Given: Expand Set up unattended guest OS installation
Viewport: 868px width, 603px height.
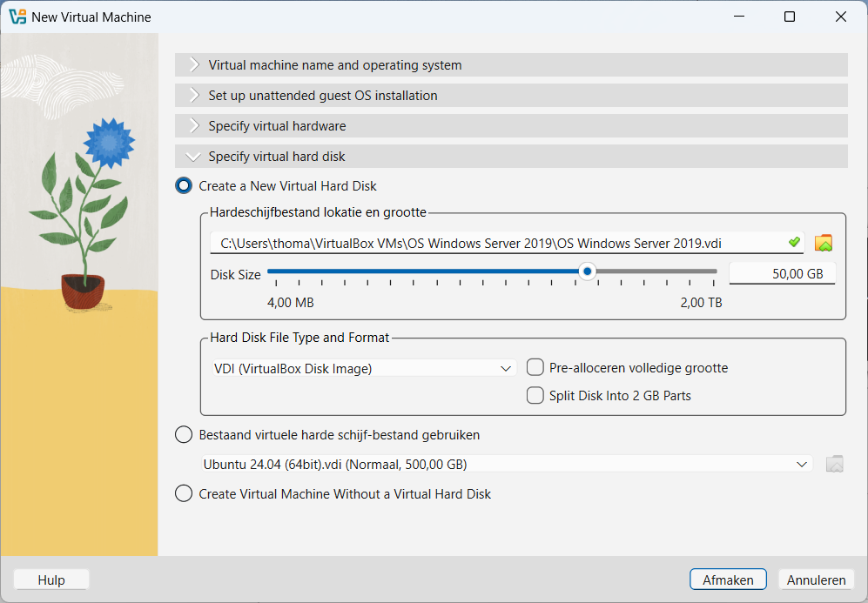Looking at the screenshot, I should 510,96.
